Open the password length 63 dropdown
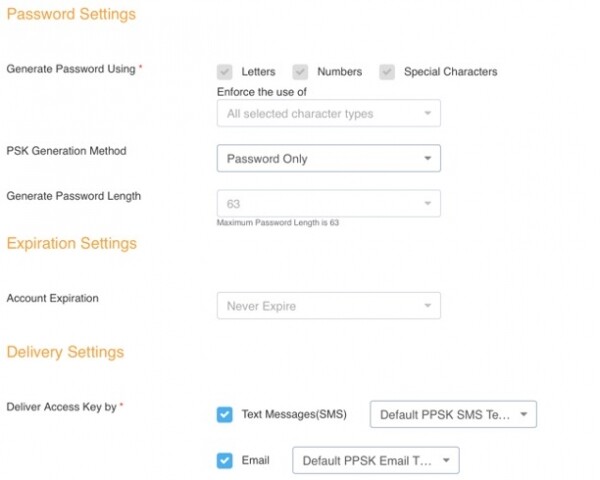Image resolution: width=600 pixels, height=480 pixels. pos(328,204)
